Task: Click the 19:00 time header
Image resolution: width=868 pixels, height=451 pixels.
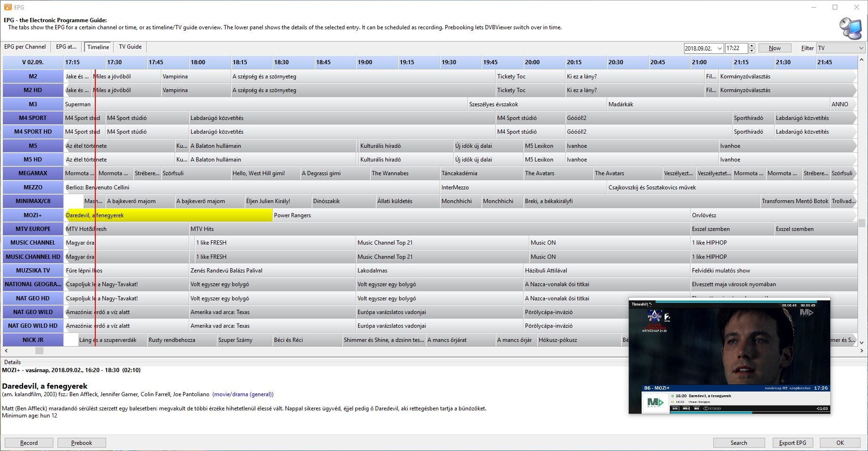Action: 376,62
